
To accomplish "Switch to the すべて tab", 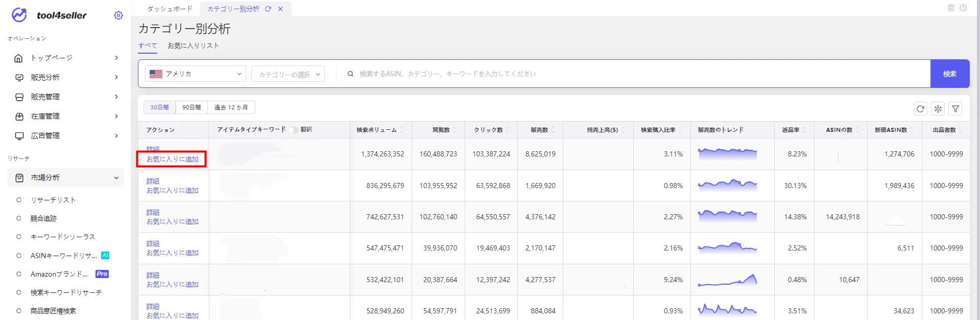I will (x=148, y=45).
